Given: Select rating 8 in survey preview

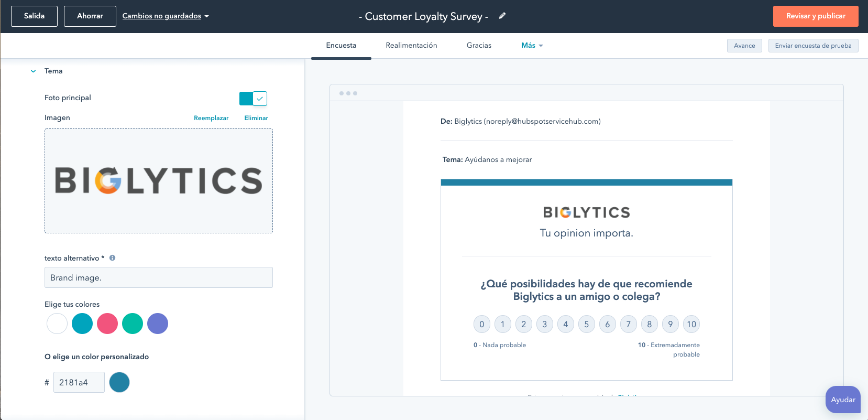Looking at the screenshot, I should pos(650,324).
